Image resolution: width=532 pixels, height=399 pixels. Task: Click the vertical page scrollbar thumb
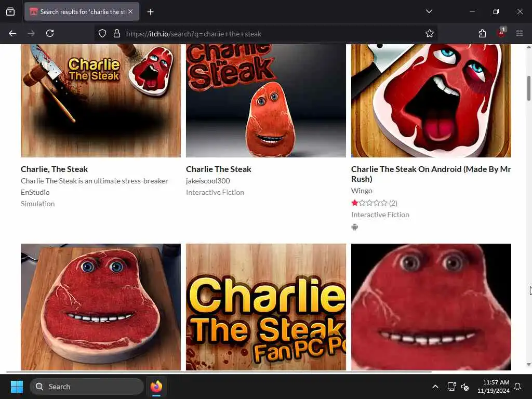[528, 88]
